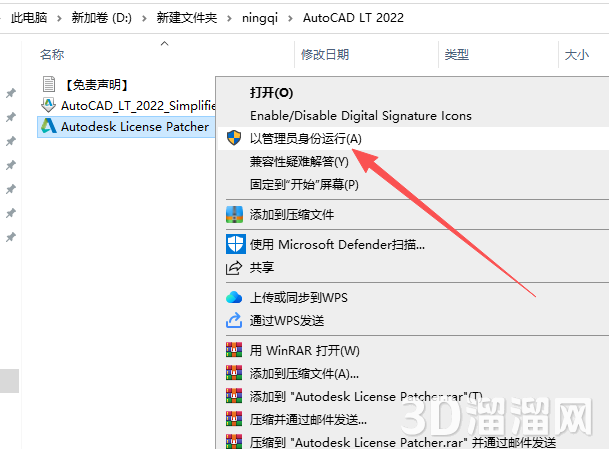Run as administrator via 以管理员身份运行(A)

[306, 138]
